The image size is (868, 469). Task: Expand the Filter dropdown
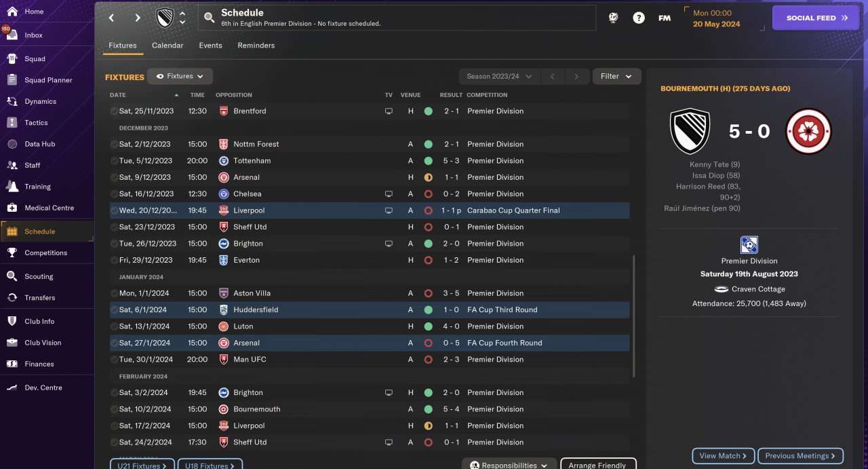(x=616, y=77)
